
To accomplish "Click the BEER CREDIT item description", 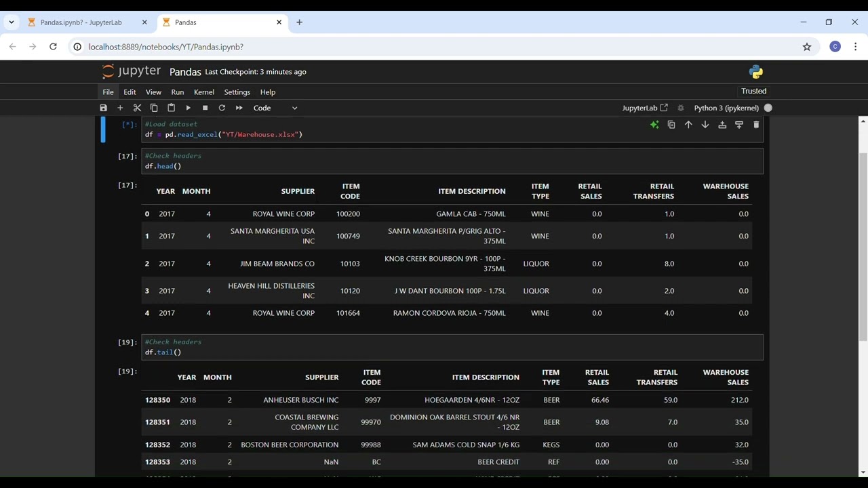I will click(498, 462).
